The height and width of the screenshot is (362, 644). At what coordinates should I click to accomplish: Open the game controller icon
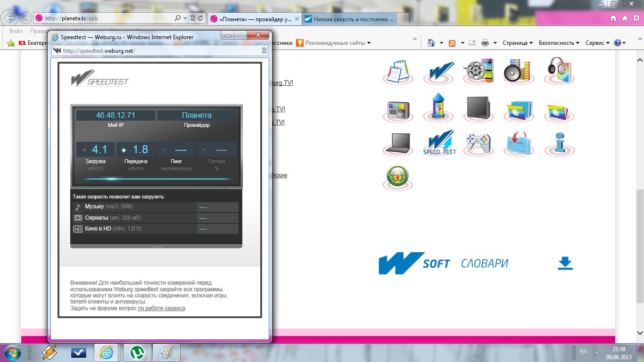[478, 144]
